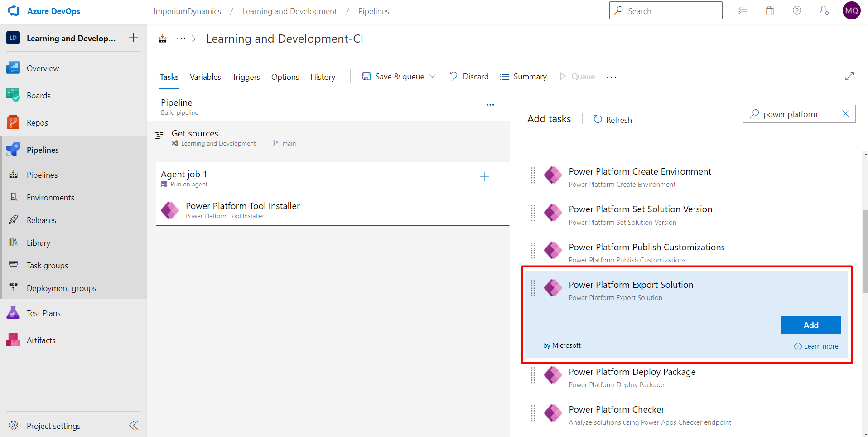868x437 pixels.
Task: Open Repos from the sidebar
Action: point(37,122)
